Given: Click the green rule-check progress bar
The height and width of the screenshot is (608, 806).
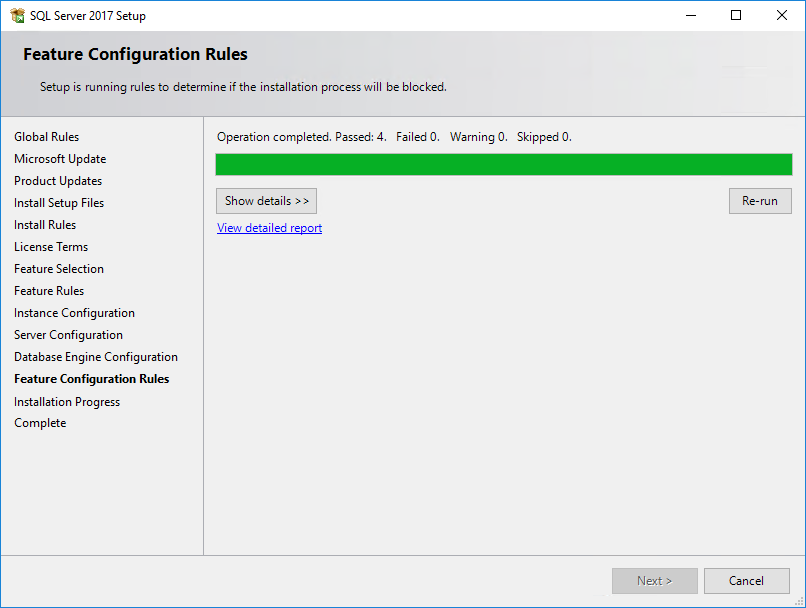Looking at the screenshot, I should click(504, 164).
